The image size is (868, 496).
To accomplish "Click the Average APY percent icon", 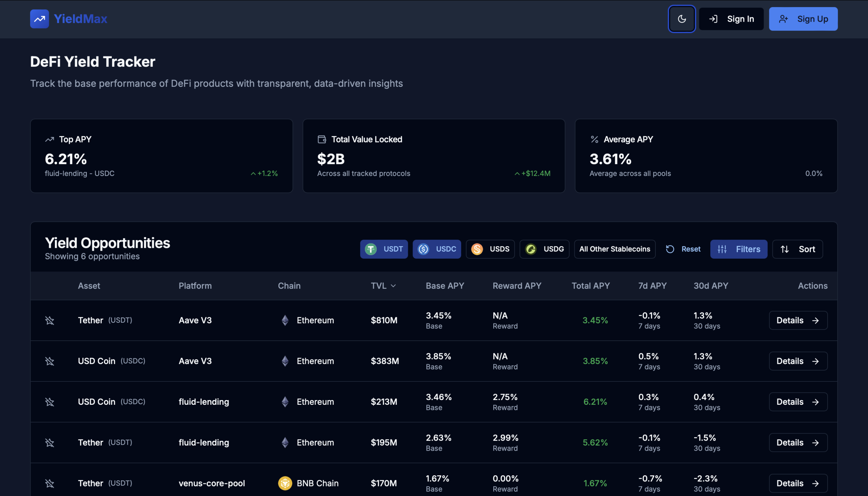I will [x=594, y=139].
